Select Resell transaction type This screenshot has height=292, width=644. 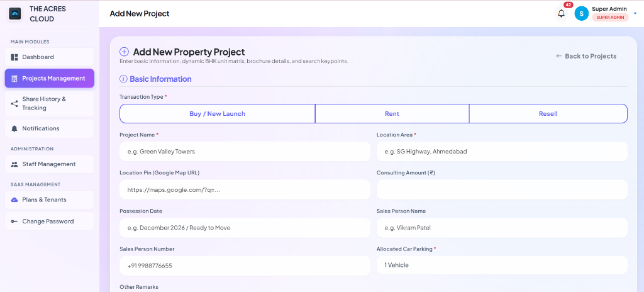click(x=548, y=113)
